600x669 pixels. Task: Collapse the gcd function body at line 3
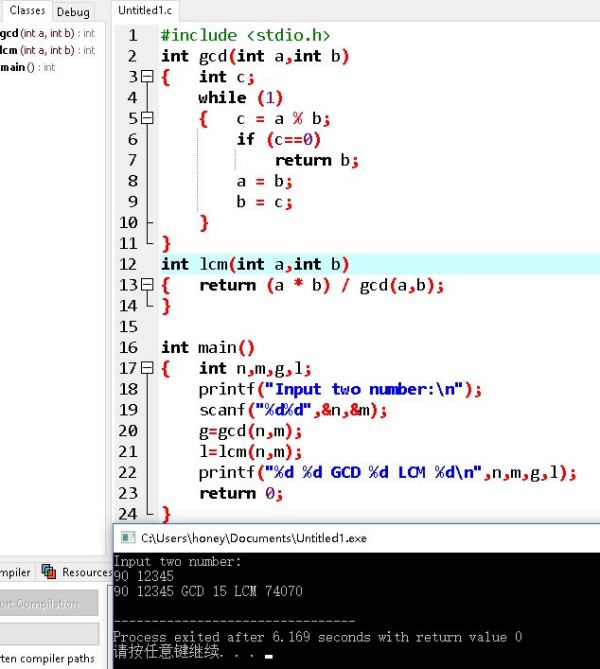click(x=149, y=76)
